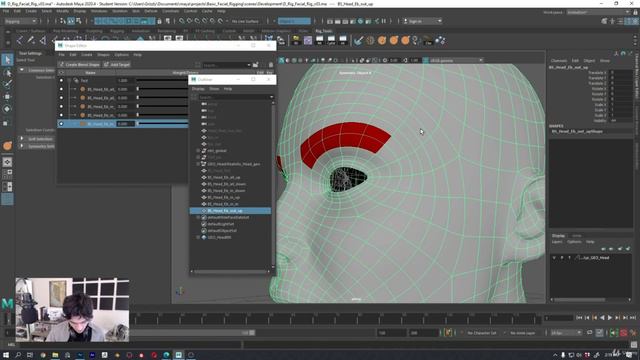Image resolution: width=640 pixels, height=360 pixels.
Task: Select BS_Head_Eb_out_up in the Outliner
Action: pyautogui.click(x=230, y=211)
